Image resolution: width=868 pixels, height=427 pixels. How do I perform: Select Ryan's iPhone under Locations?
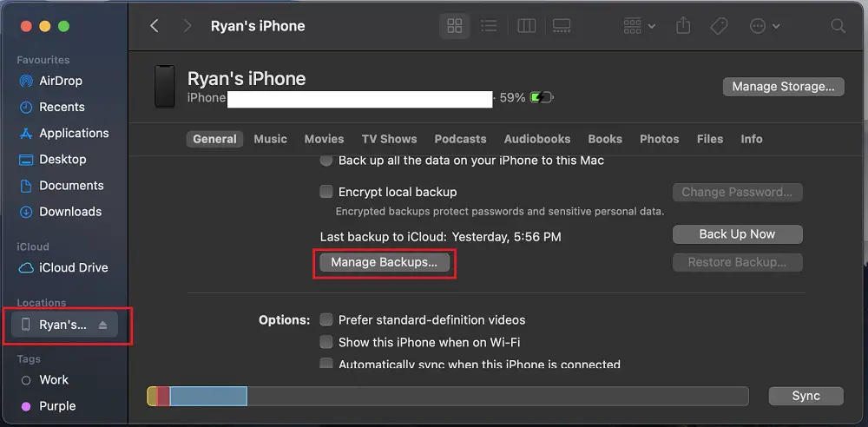[x=65, y=325]
